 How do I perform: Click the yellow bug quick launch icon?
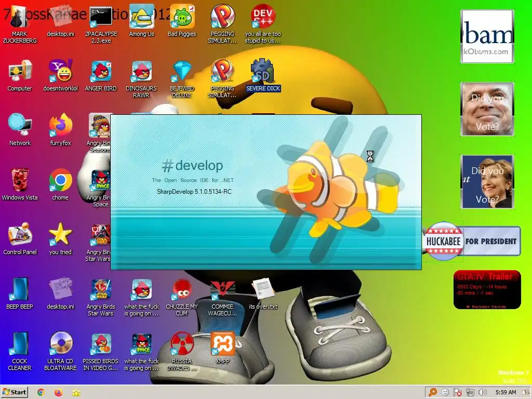[76, 393]
